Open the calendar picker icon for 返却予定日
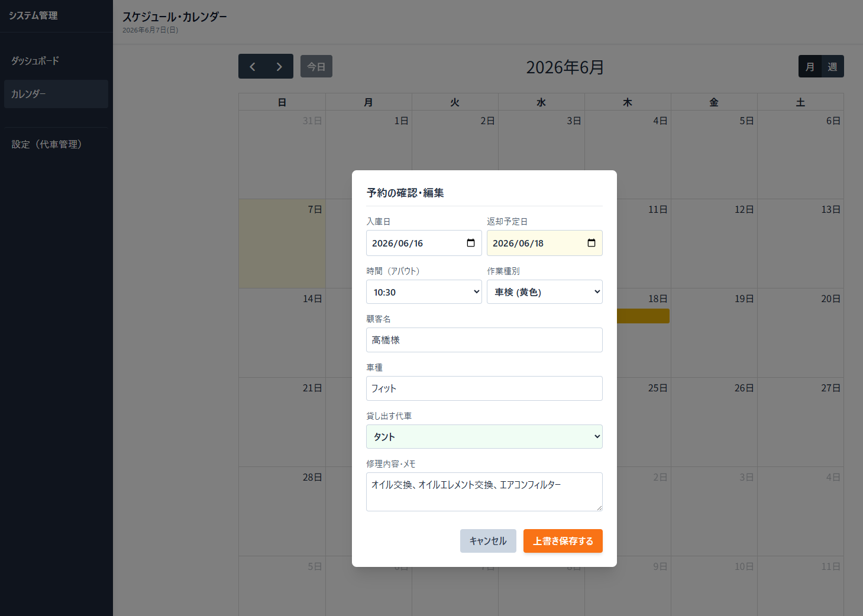This screenshot has height=616, width=863. point(592,243)
